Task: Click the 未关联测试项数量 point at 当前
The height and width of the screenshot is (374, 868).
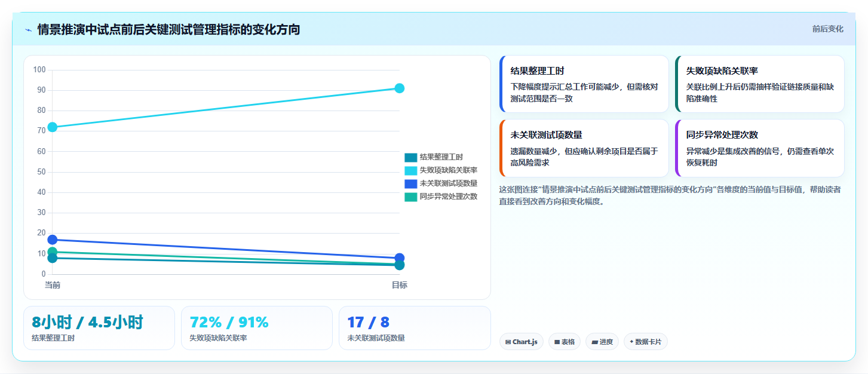Action: 53,240
